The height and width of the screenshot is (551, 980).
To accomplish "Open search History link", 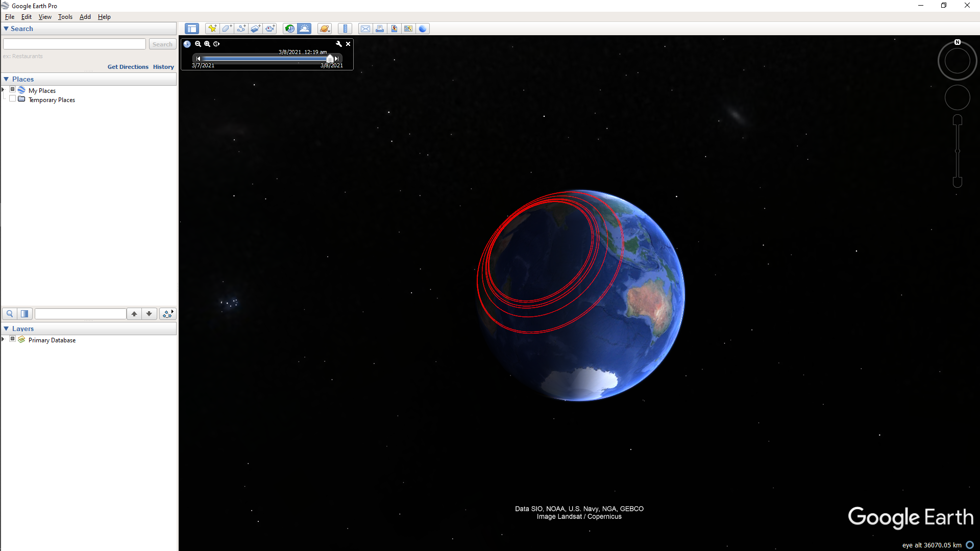I will (x=163, y=67).
